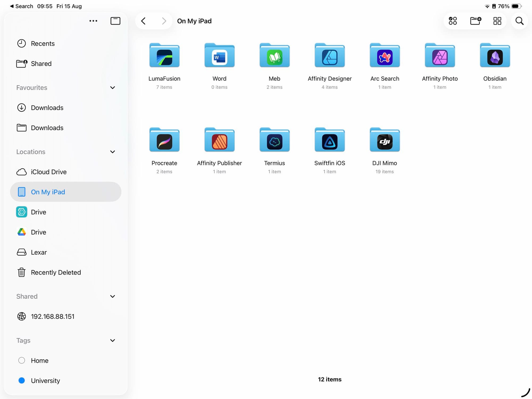
Task: Open the Affinity Designer folder
Action: coord(330,55)
